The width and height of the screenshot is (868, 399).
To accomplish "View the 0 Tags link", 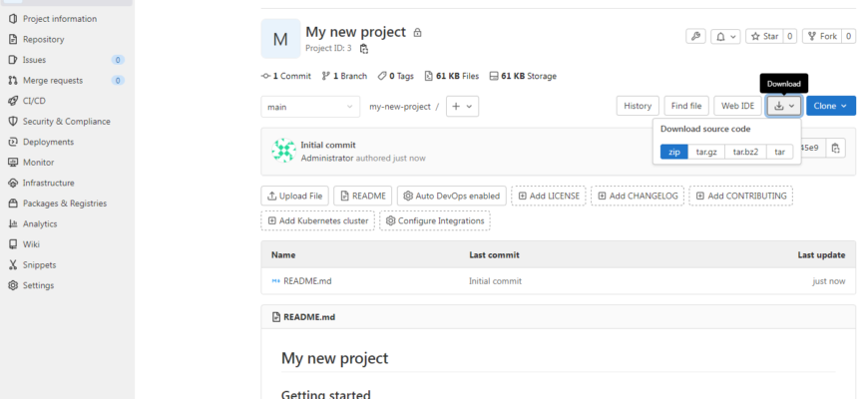I will [396, 77].
